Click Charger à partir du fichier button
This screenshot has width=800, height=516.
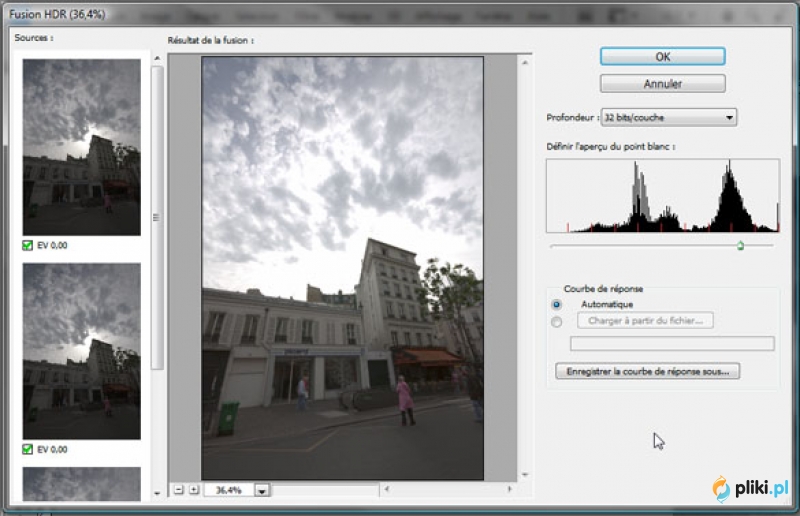click(645, 321)
